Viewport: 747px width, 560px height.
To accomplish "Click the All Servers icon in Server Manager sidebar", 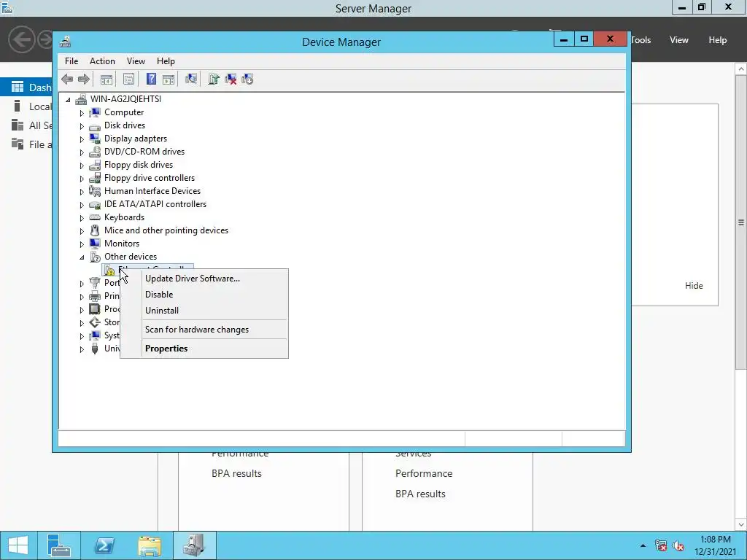I will pyautogui.click(x=18, y=125).
